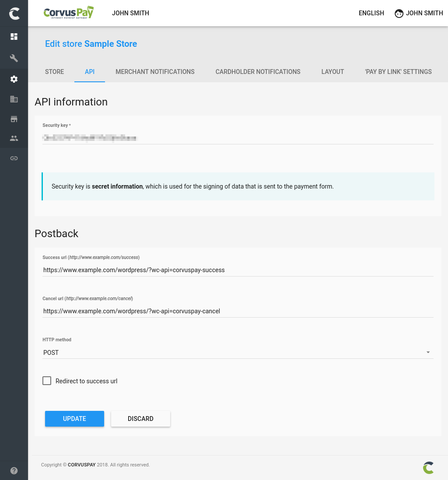Image resolution: width=448 pixels, height=480 pixels.
Task: Open the dashboard icon in sidebar
Action: (x=14, y=37)
